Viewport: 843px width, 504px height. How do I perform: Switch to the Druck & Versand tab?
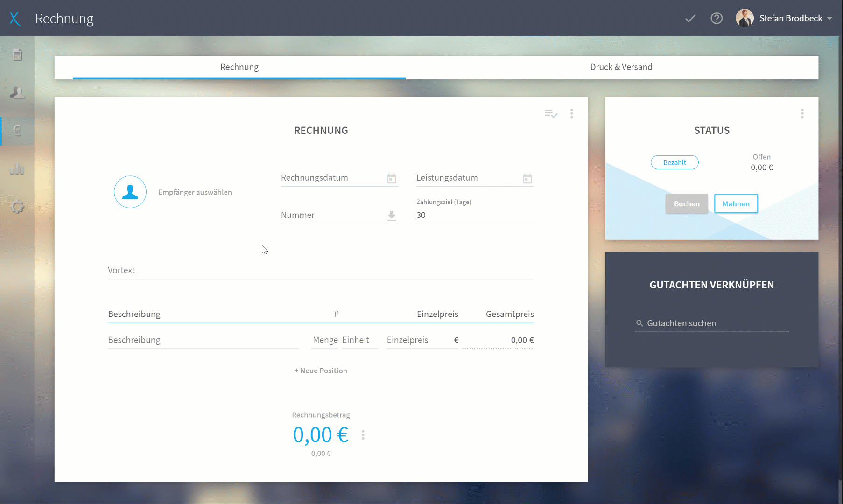pyautogui.click(x=621, y=67)
